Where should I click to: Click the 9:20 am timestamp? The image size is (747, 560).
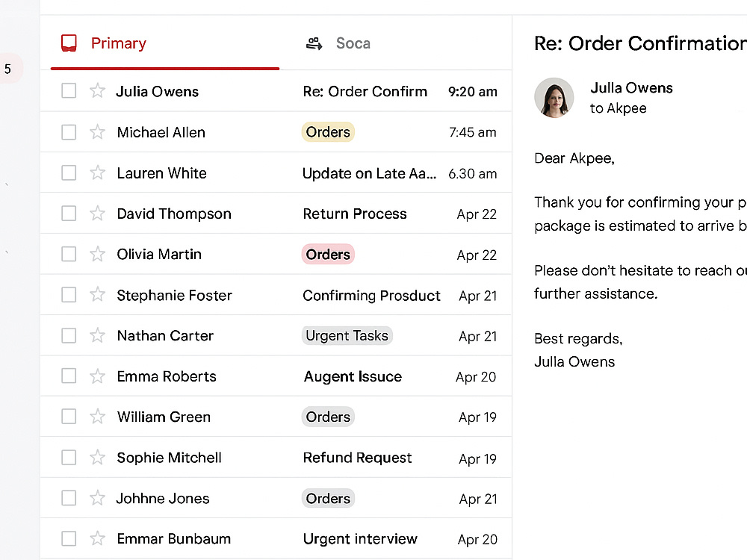point(473,91)
